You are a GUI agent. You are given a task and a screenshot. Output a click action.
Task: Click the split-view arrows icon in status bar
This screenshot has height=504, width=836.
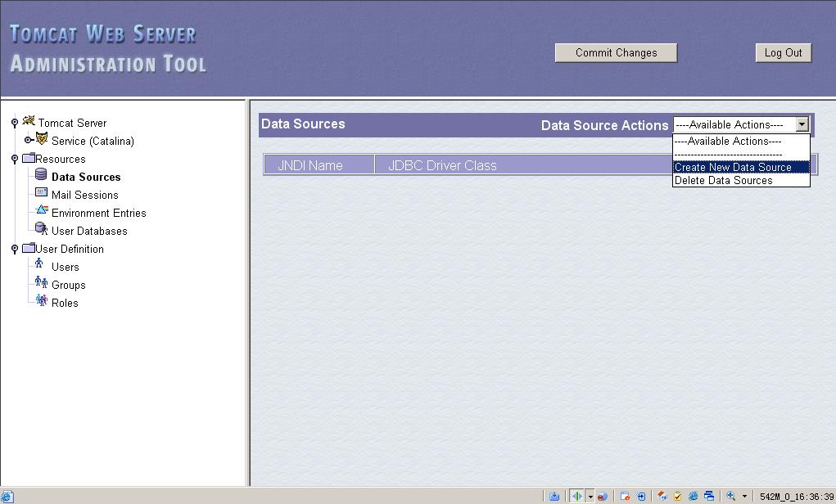[x=577, y=497]
